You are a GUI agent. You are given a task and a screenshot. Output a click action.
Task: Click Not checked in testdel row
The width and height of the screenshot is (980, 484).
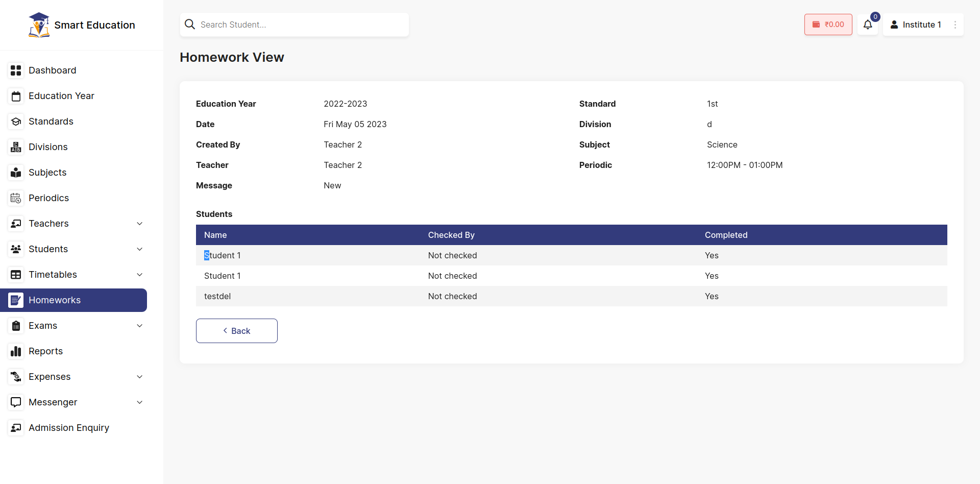tap(453, 296)
